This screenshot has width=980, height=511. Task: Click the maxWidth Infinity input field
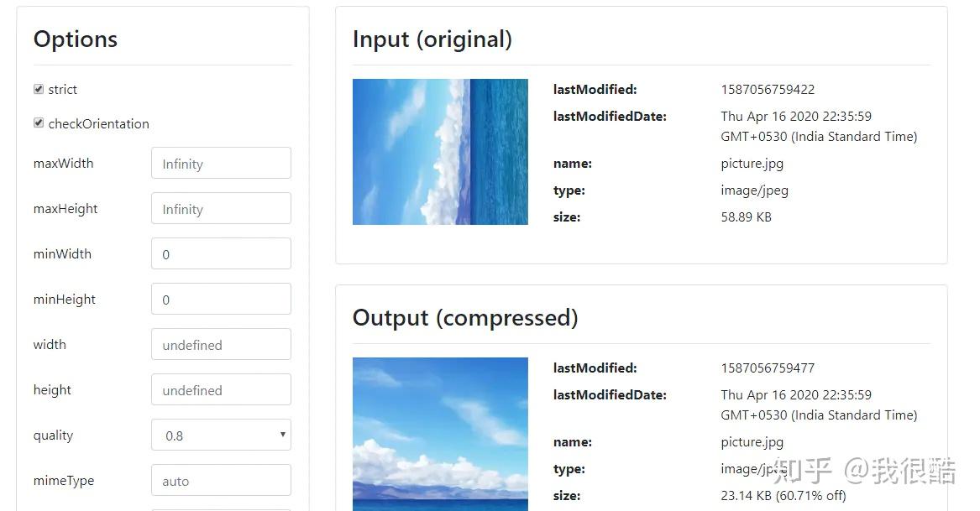(221, 163)
